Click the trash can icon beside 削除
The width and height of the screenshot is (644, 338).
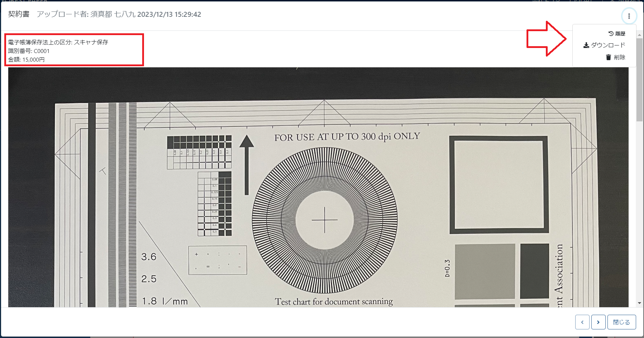[608, 57]
